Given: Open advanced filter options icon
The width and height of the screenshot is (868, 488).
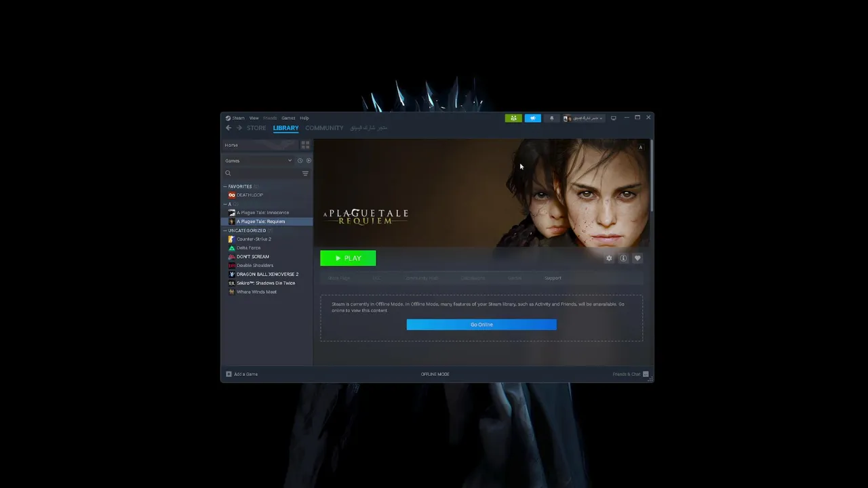Looking at the screenshot, I should (x=305, y=174).
